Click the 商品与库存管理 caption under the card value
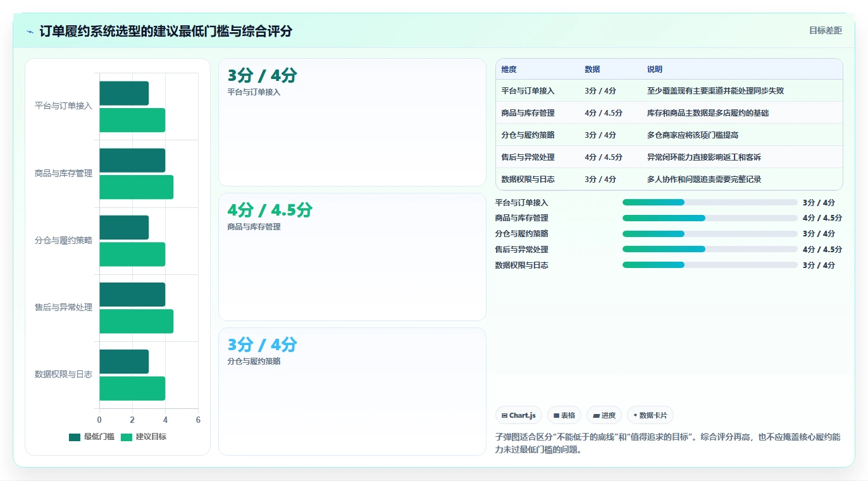Viewport: 868px width, 481px height. 254,227
